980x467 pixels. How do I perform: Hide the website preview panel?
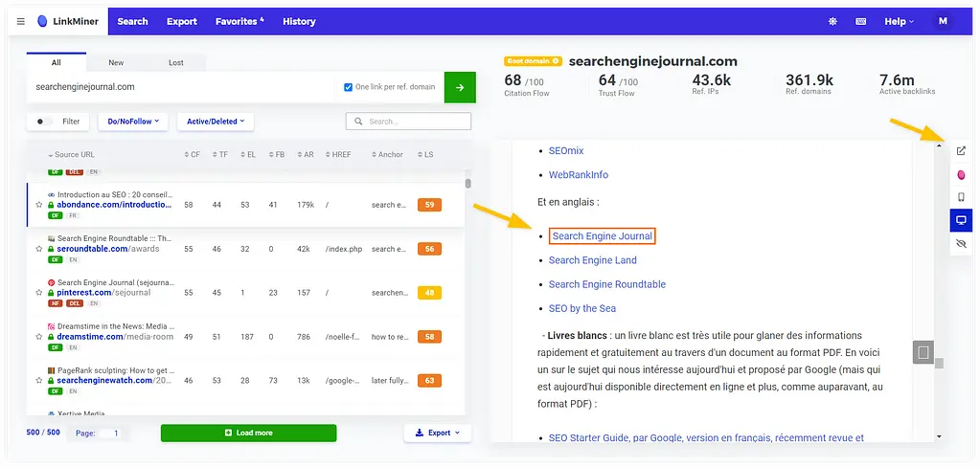961,243
